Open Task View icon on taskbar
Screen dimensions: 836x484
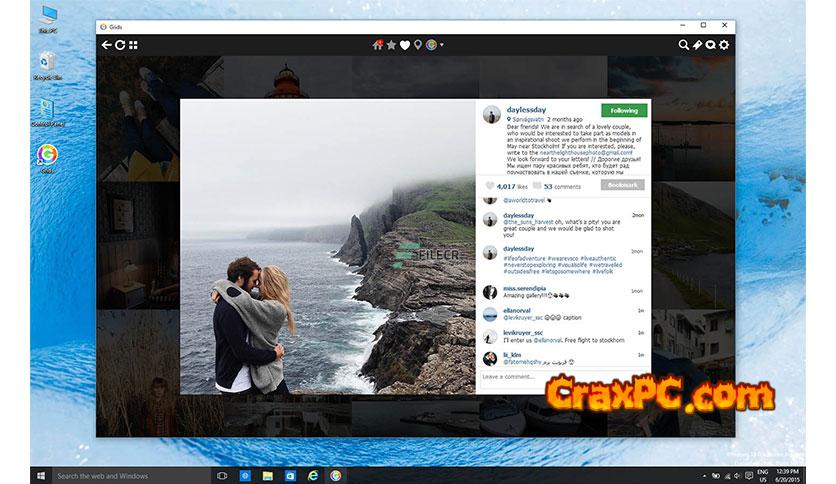(222, 475)
